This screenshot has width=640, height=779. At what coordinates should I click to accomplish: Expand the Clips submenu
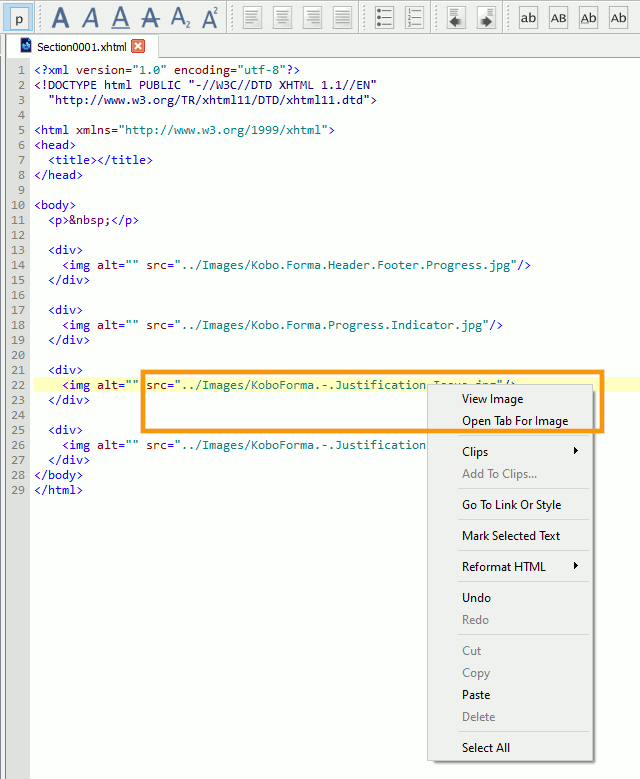pyautogui.click(x=510, y=452)
